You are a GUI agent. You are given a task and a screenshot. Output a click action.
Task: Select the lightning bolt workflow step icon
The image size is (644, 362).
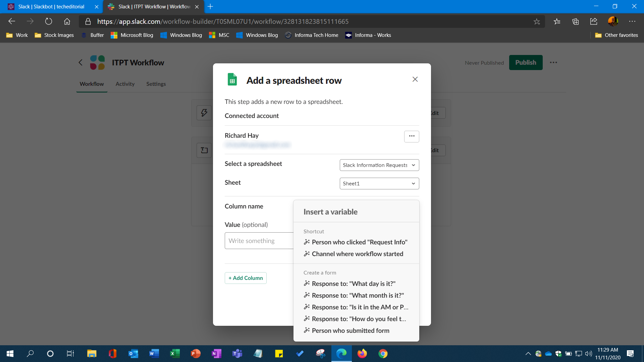pos(204,113)
